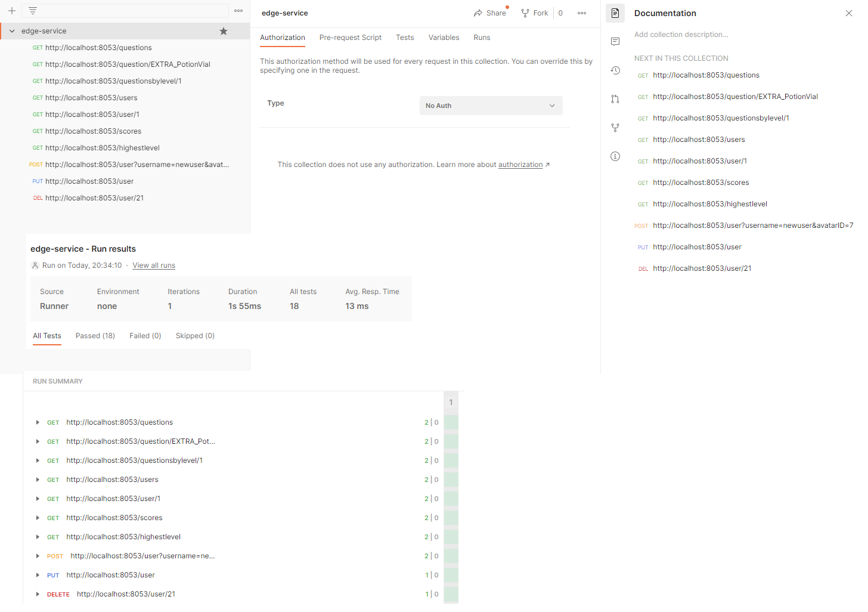
Task: Expand the GET /questions run result row
Action: pyautogui.click(x=38, y=422)
